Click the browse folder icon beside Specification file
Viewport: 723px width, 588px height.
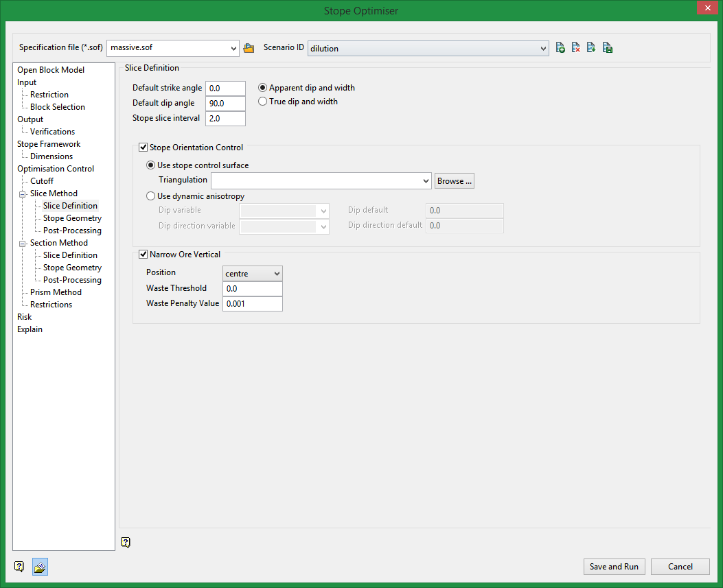[x=249, y=48]
